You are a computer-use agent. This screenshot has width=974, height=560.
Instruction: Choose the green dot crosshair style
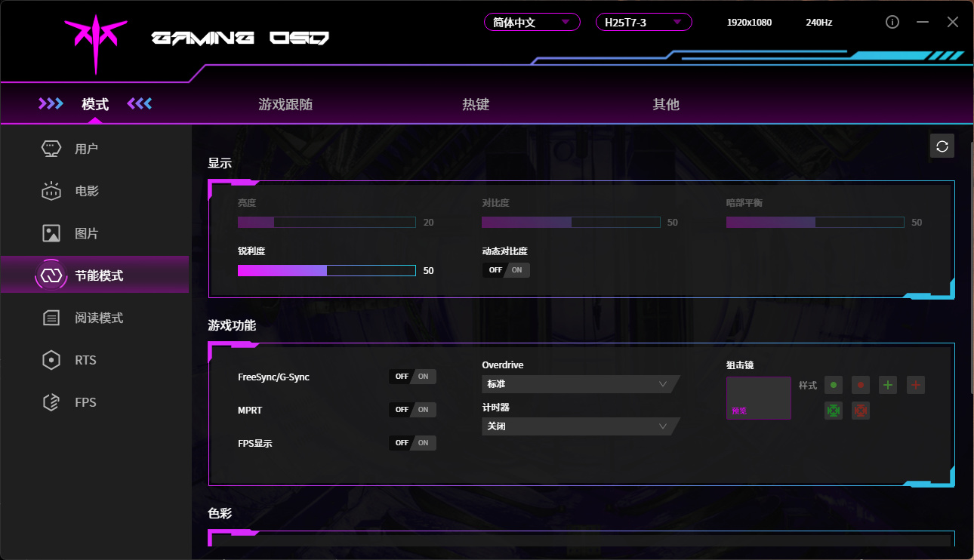tap(834, 385)
